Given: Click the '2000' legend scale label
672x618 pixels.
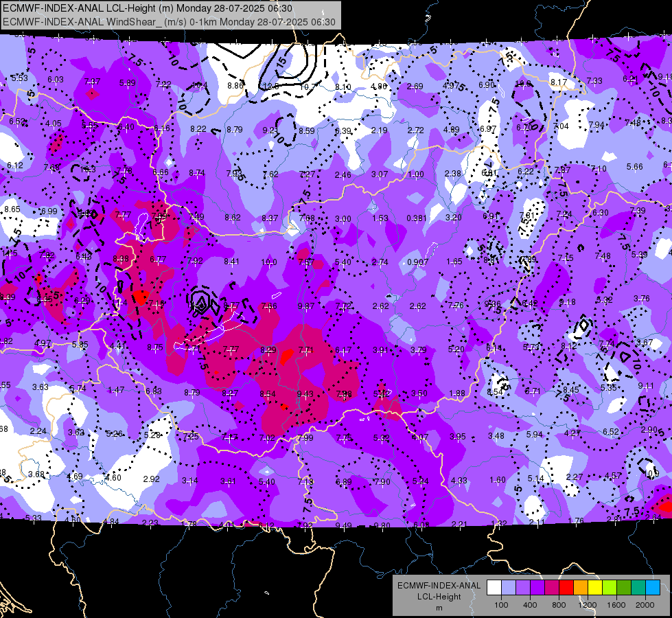Looking at the screenshot, I should 645,605.
